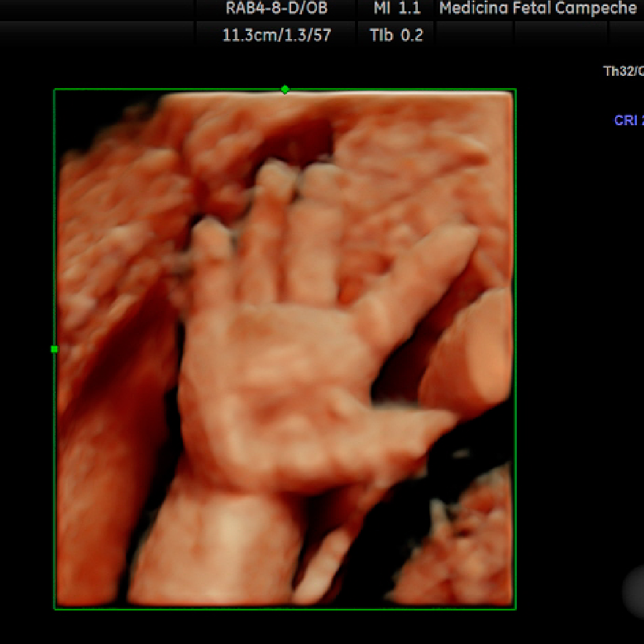
Task: Click the green square handle on left edge
Action: pyautogui.click(x=55, y=349)
